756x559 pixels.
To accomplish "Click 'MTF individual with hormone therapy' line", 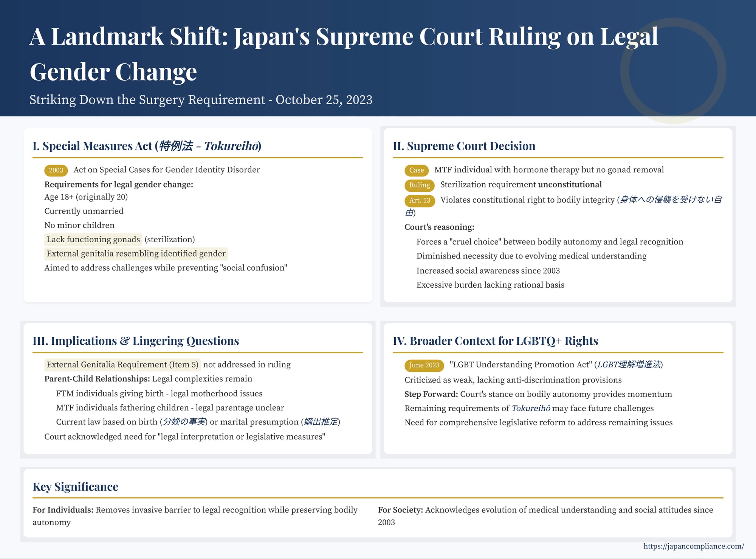I will (549, 169).
